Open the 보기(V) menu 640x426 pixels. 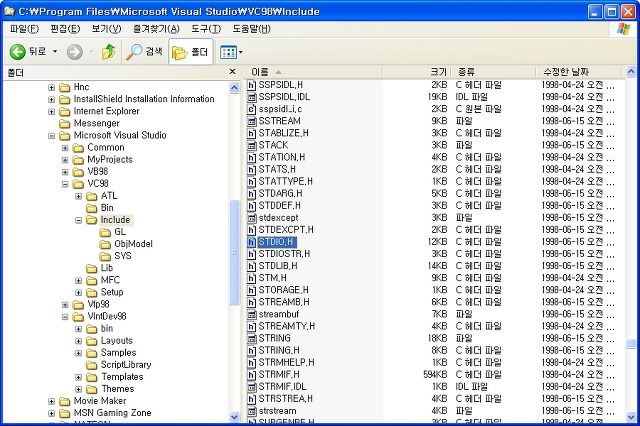click(x=106, y=29)
